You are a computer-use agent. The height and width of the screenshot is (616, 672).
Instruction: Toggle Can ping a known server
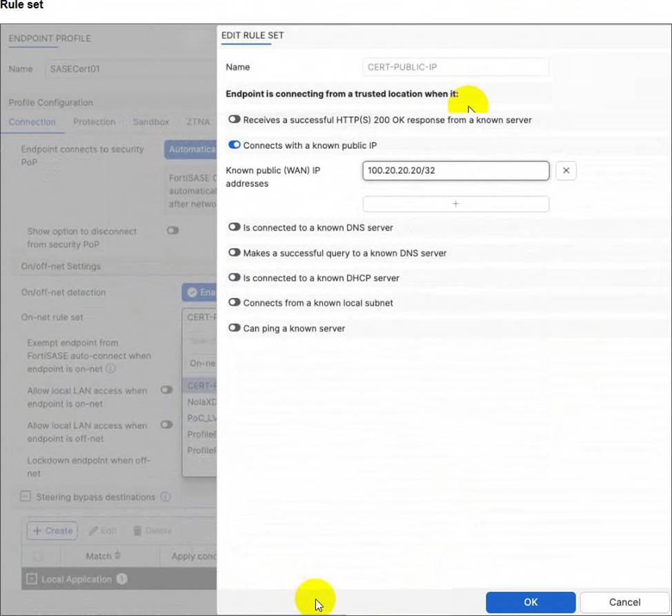234,328
